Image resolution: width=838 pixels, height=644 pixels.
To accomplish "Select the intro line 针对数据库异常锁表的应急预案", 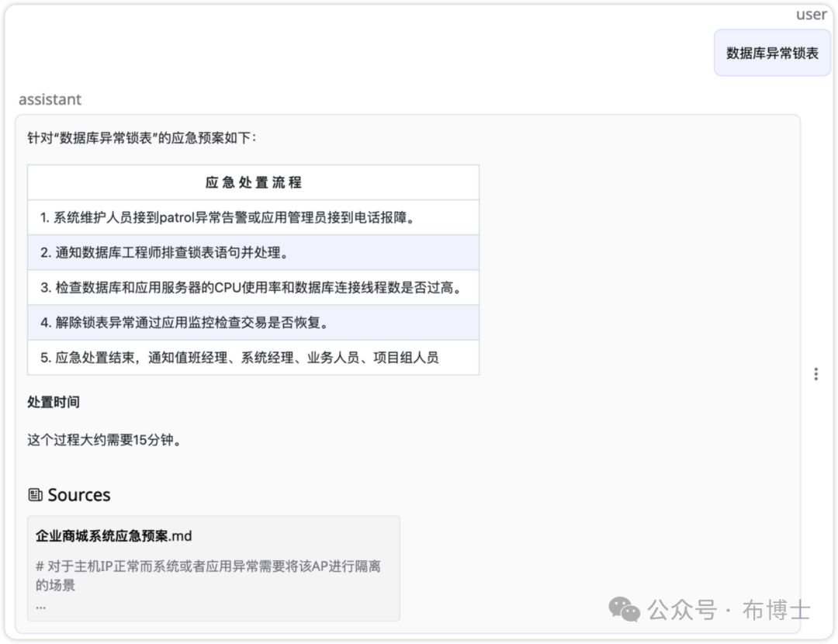I will click(141, 138).
